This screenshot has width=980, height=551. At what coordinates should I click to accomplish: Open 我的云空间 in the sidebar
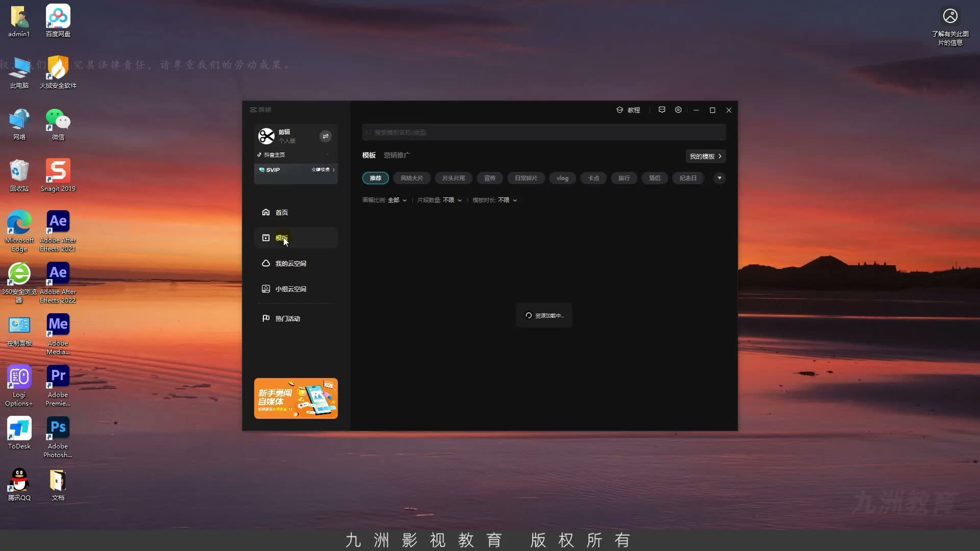tap(296, 263)
